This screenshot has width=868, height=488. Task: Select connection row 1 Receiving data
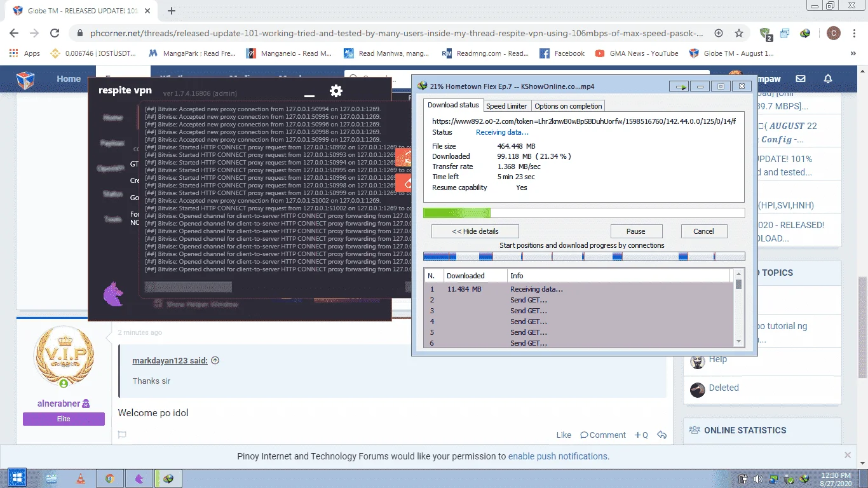point(578,289)
